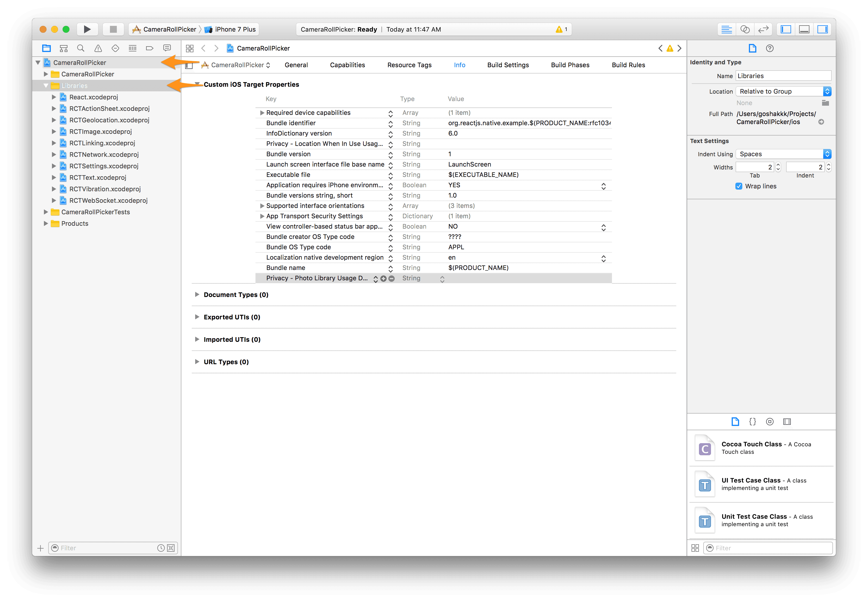The height and width of the screenshot is (602, 868).
Task: Expand URL Types section
Action: 197,362
